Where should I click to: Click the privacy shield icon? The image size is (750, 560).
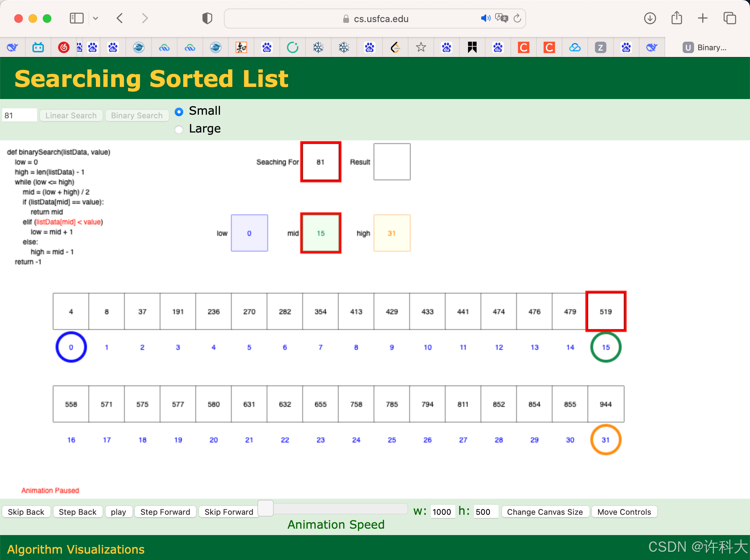click(207, 18)
